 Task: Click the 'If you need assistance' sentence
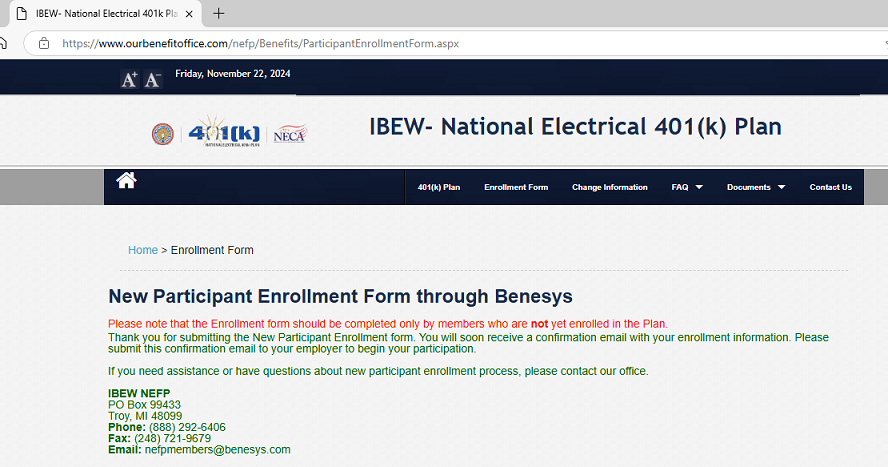[378, 371]
